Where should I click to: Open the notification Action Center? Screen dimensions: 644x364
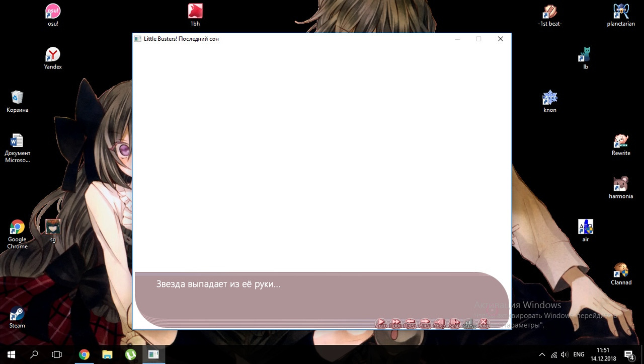click(x=628, y=354)
